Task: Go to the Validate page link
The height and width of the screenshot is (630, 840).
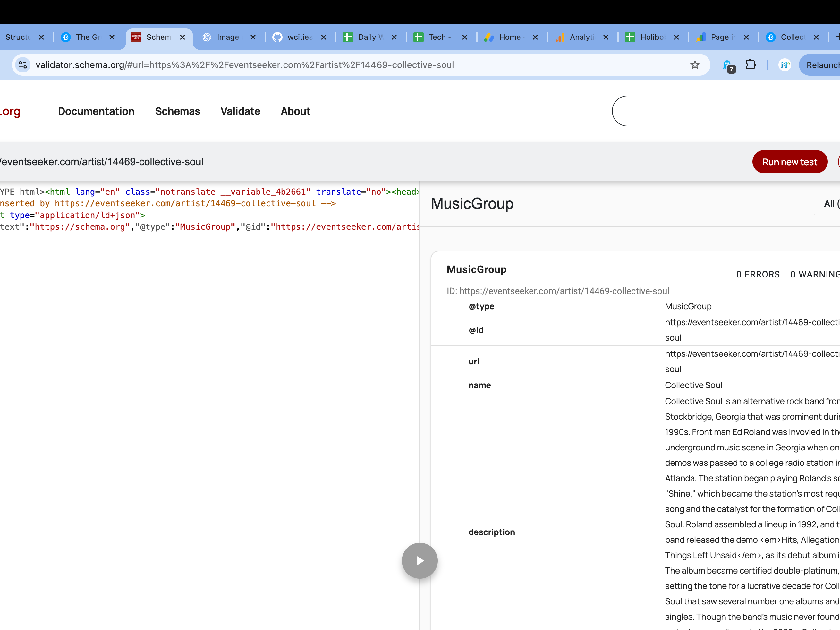Action: 240,111
